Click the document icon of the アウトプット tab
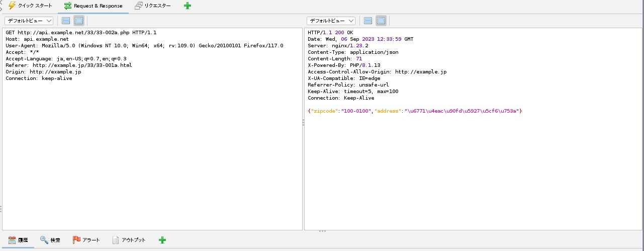644x251 pixels. pos(116,240)
